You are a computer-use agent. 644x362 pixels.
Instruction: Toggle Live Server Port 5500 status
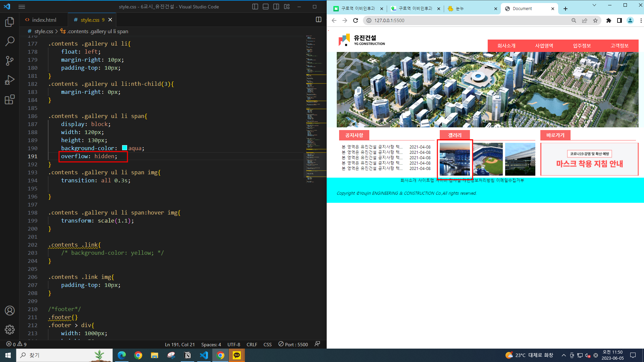[x=293, y=345]
